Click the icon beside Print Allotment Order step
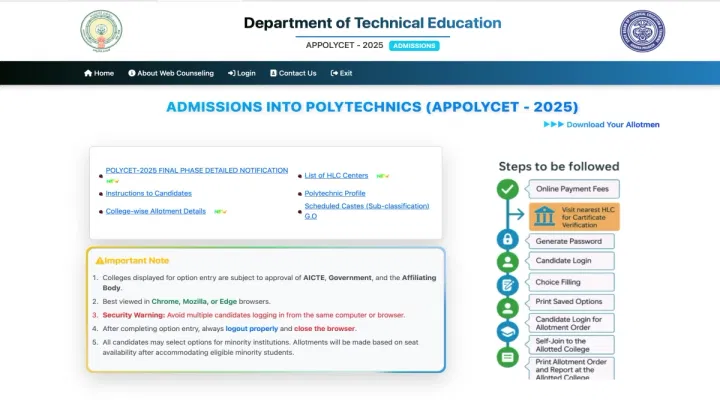Screen dimensions: 720x400 508,357
